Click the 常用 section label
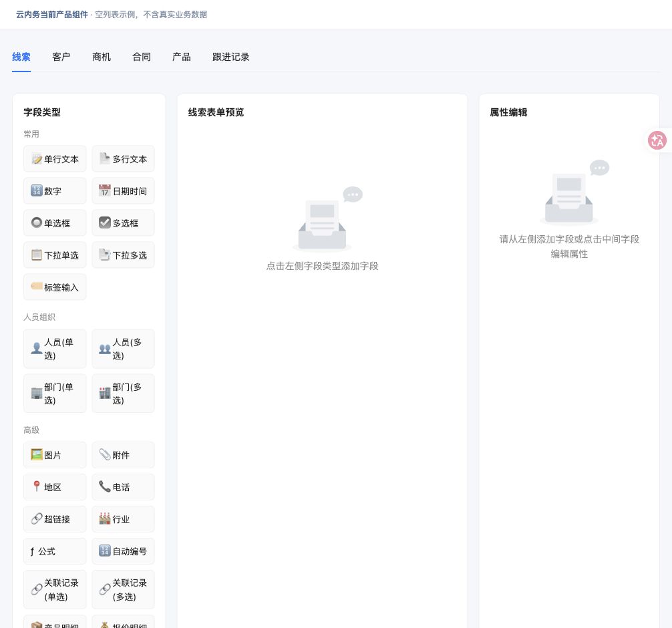This screenshot has height=628, width=672. (31, 134)
